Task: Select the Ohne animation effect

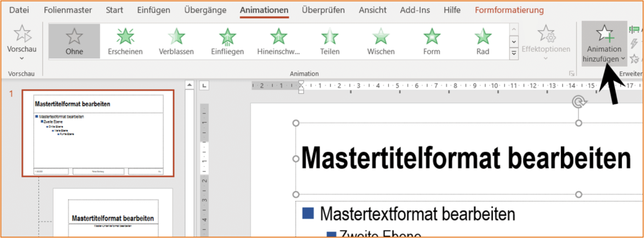Action: 74,41
